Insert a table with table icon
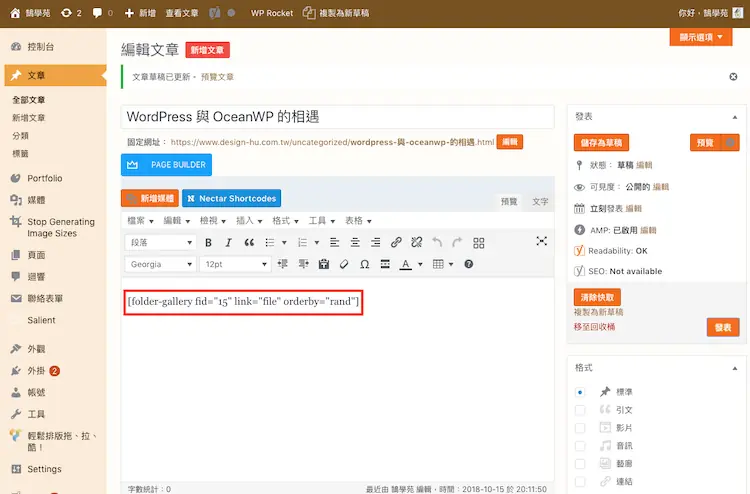This screenshot has height=494, width=750. coord(438,264)
